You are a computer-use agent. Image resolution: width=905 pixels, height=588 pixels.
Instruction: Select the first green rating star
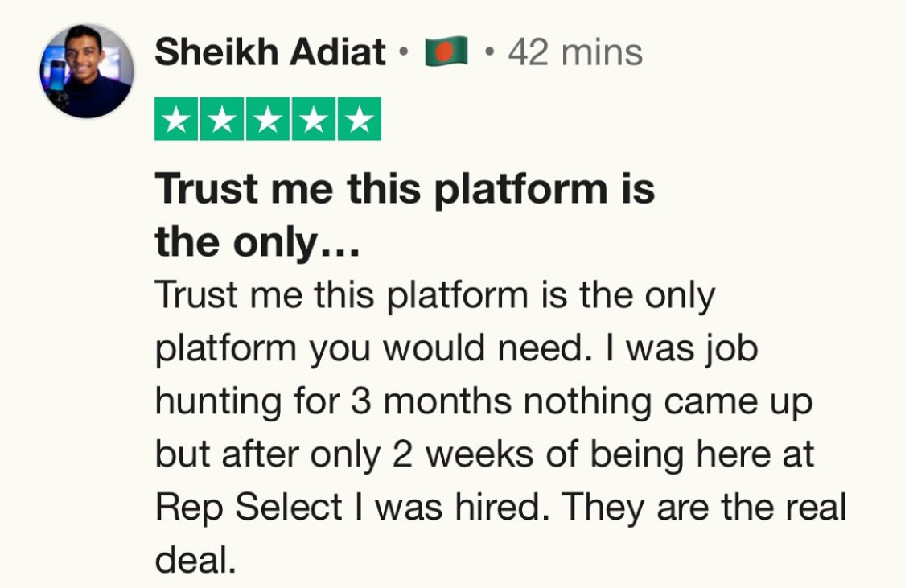(x=176, y=120)
